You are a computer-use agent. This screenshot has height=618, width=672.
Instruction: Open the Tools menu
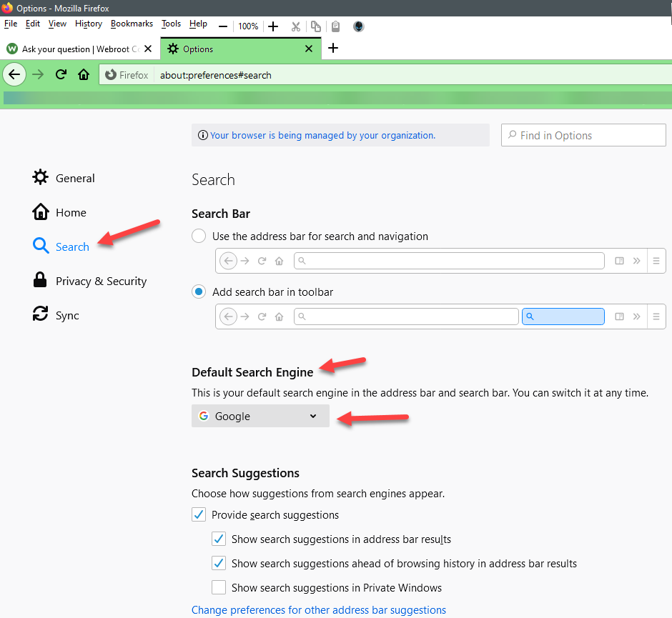click(x=171, y=24)
